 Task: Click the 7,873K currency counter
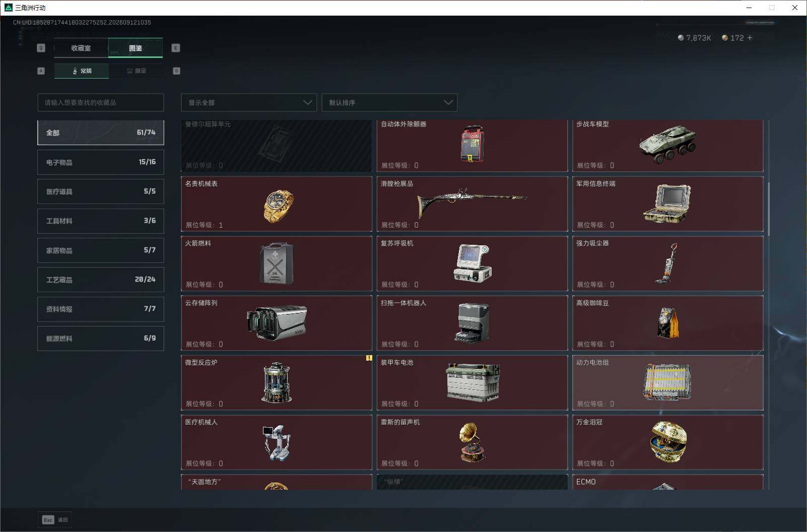click(695, 38)
